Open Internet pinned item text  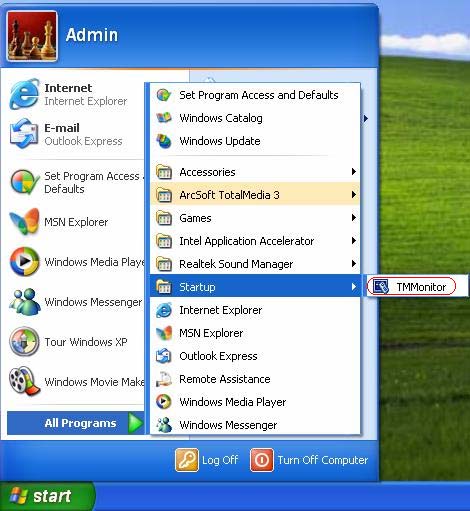[x=68, y=88]
